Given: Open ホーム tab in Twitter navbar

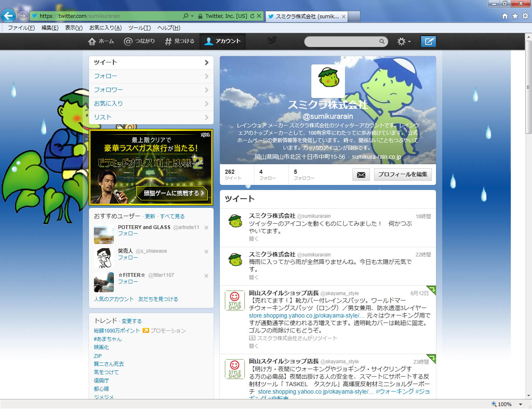Looking at the screenshot, I should tap(101, 41).
